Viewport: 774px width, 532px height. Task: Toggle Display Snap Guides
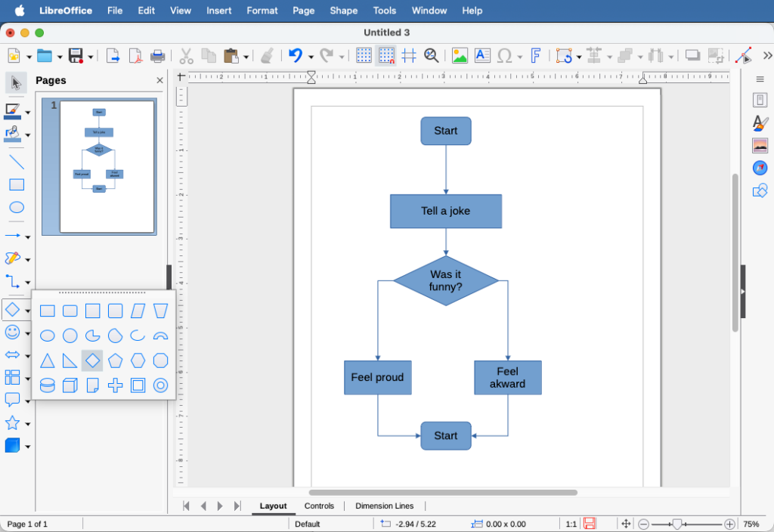point(408,55)
